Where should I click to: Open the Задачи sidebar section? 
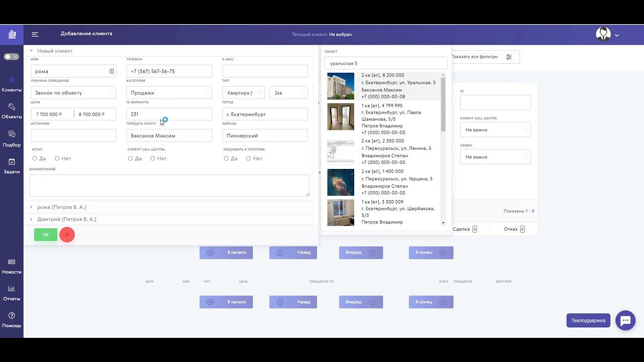(x=12, y=166)
